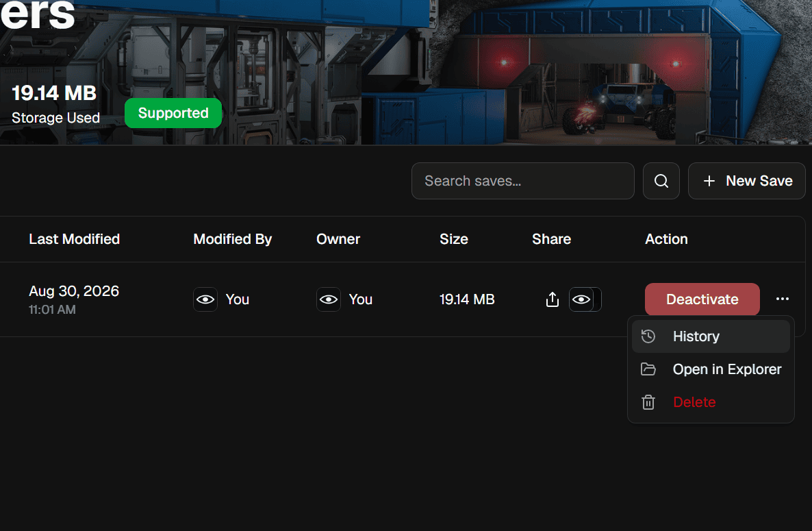Click the Aug 30, 2026 date cell
The width and height of the screenshot is (812, 531).
point(74,291)
